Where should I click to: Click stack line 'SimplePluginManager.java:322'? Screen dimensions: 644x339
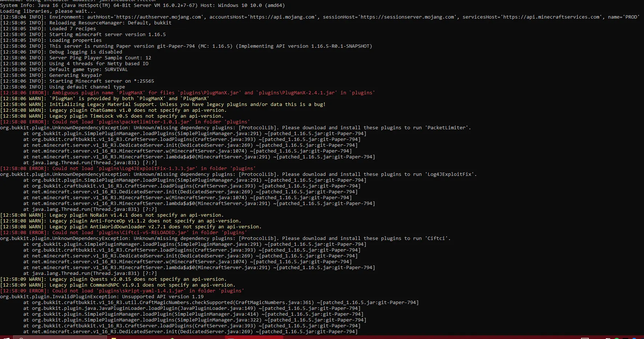click(x=195, y=320)
